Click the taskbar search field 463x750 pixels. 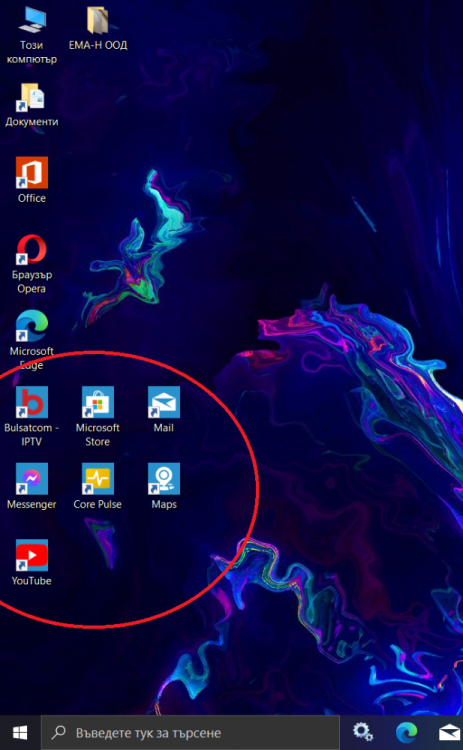tap(190, 732)
